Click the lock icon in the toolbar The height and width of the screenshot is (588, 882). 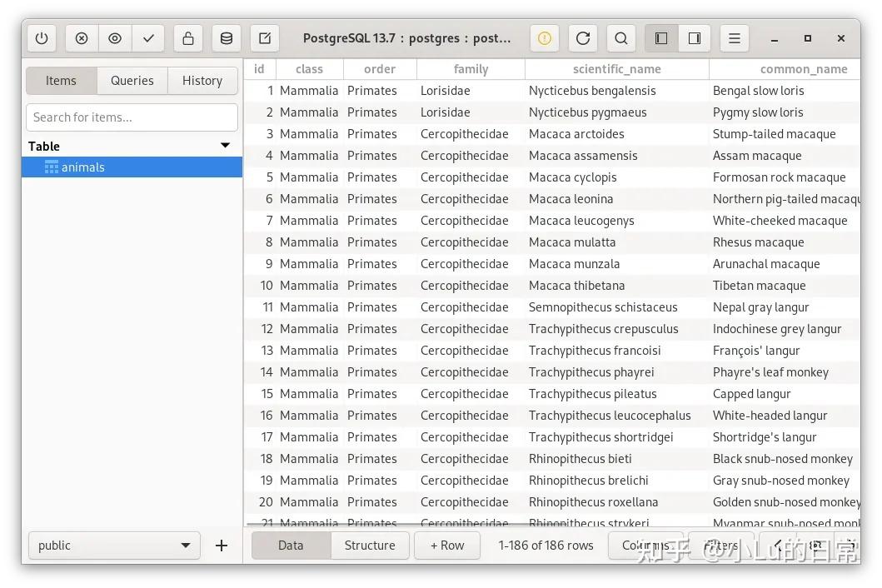pos(187,37)
